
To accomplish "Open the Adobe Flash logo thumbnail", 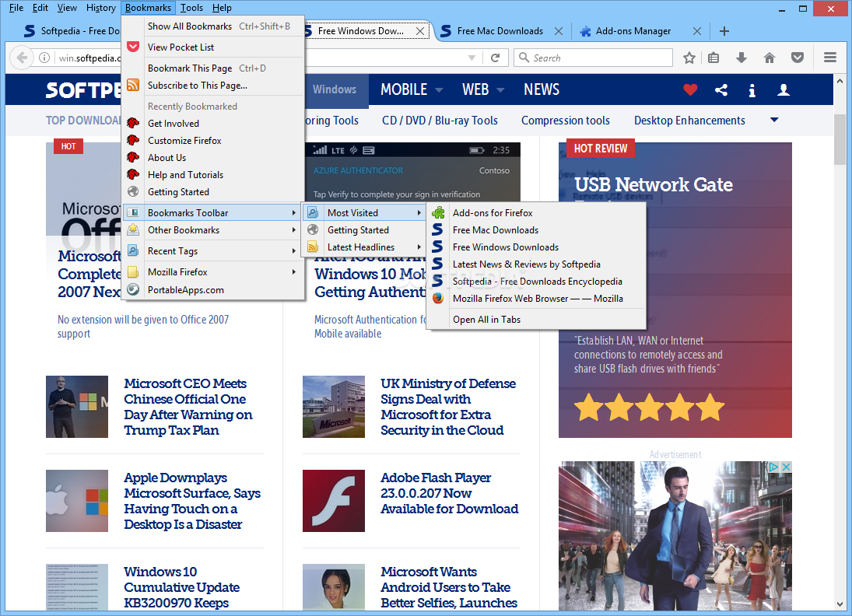I will point(334,501).
